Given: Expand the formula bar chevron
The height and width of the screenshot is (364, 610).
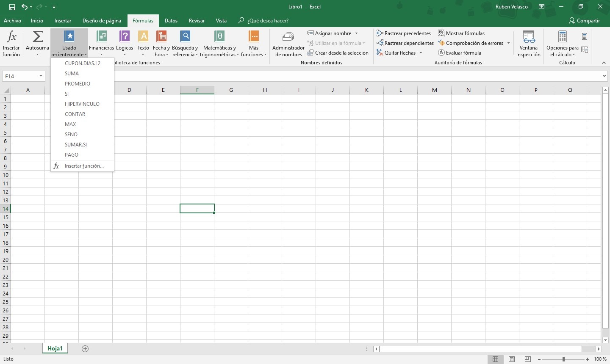Looking at the screenshot, I should pyautogui.click(x=604, y=76).
